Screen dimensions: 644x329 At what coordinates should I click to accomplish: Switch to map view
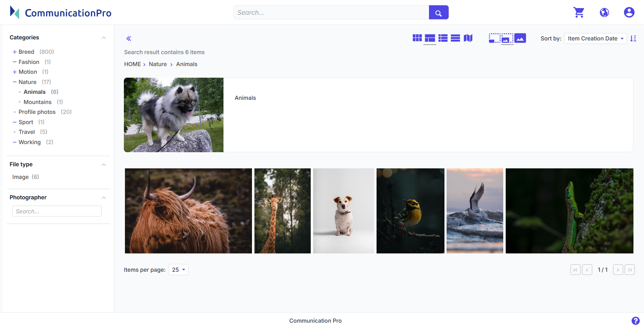tap(468, 38)
